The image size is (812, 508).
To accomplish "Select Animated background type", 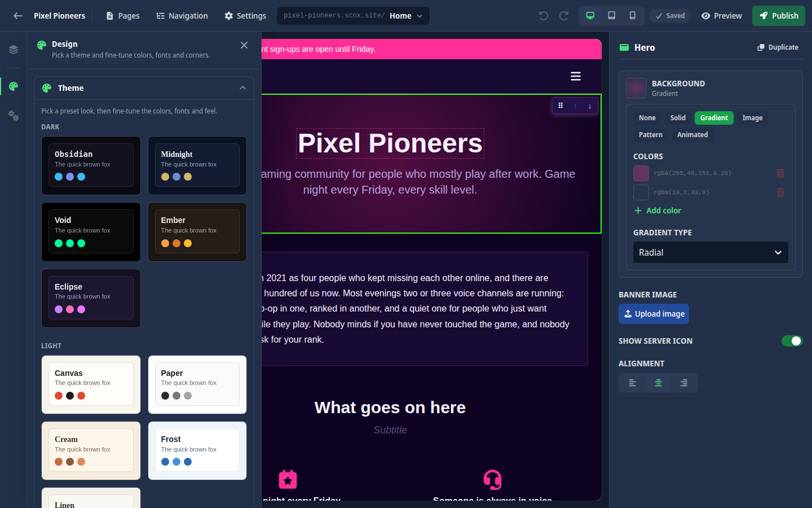I will click(x=692, y=135).
